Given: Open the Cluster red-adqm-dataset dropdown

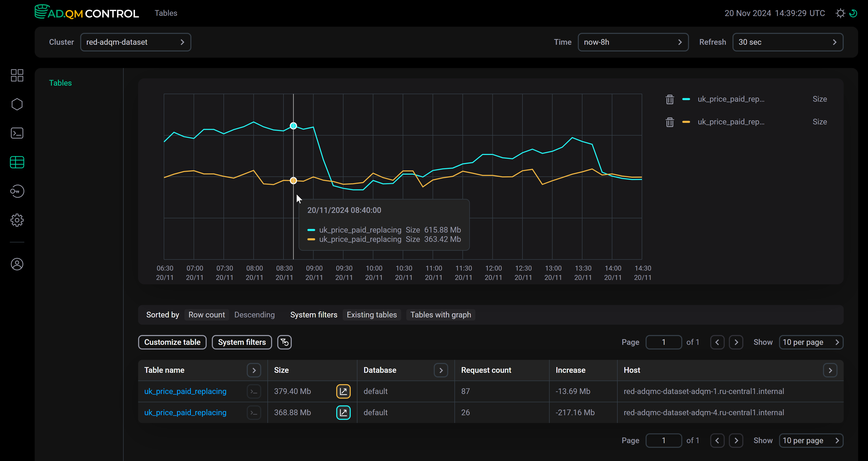Looking at the screenshot, I should (x=136, y=42).
